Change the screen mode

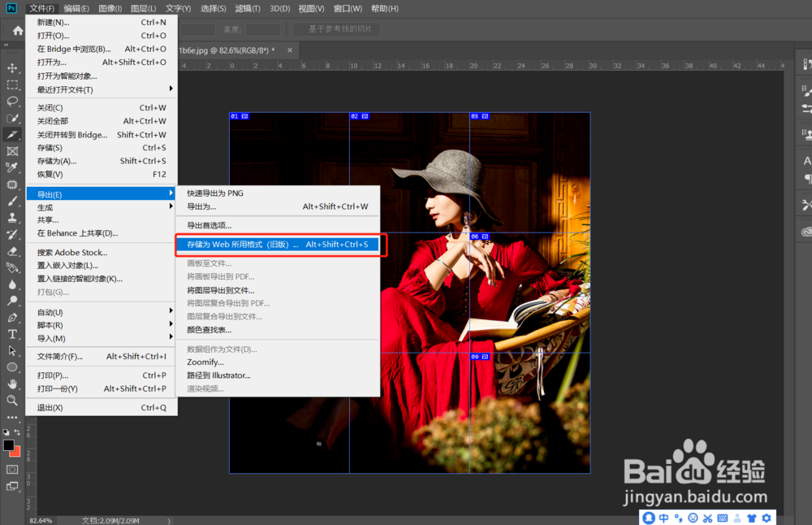click(12, 486)
